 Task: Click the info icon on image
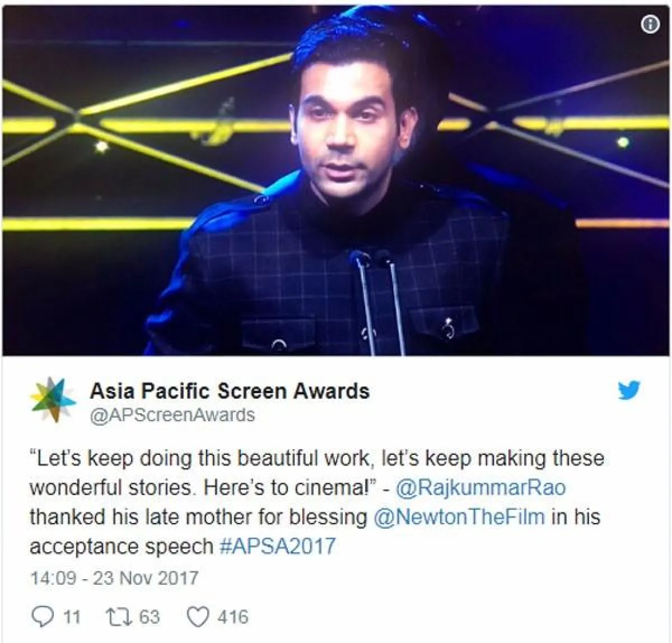(650, 25)
